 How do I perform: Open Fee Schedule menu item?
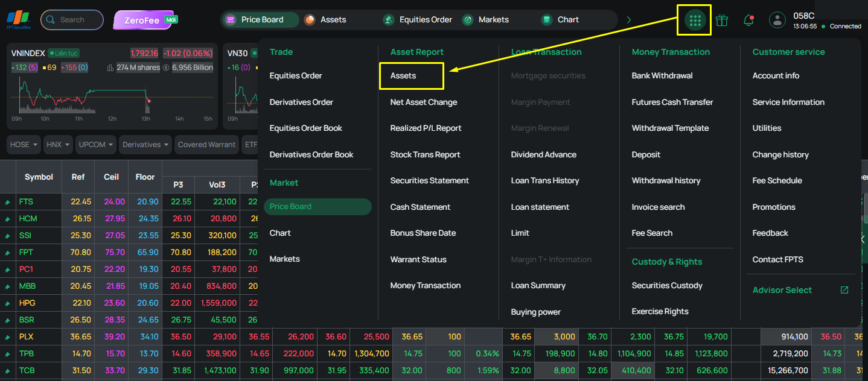777,181
